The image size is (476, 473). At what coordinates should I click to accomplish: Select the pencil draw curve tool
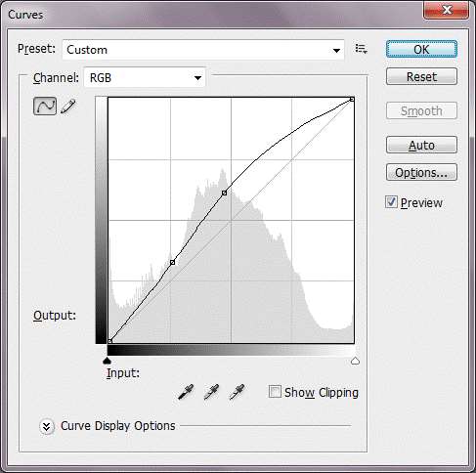pyautogui.click(x=68, y=107)
